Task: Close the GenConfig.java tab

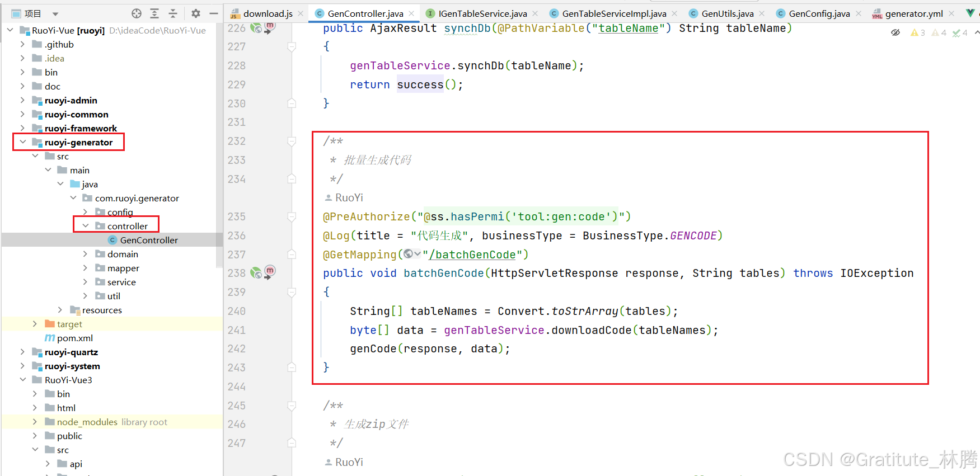Action: tap(859, 13)
